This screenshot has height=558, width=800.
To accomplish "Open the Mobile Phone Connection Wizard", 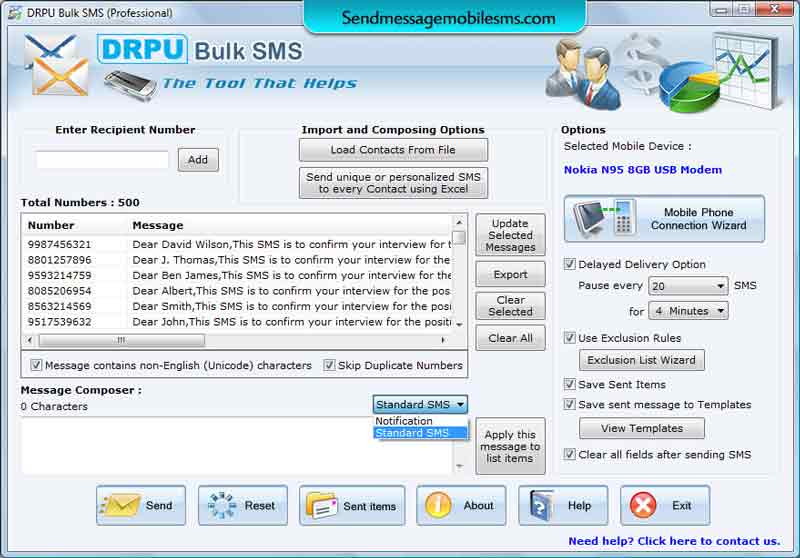I will point(664,219).
